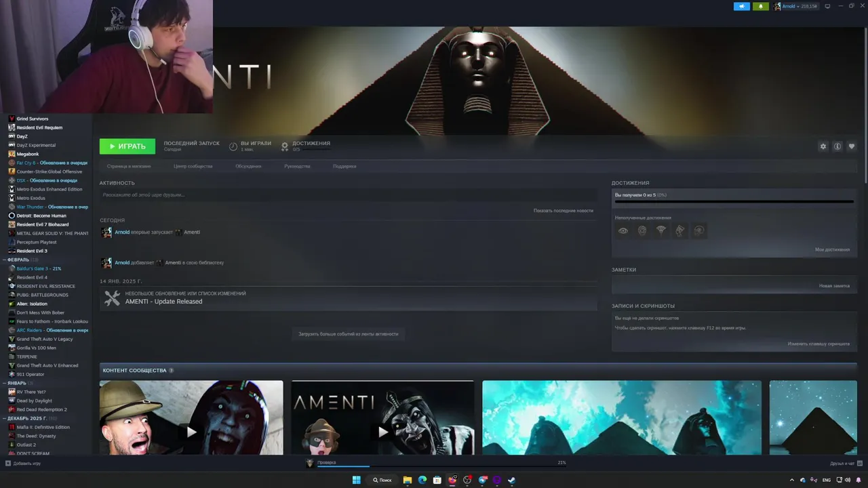The width and height of the screenshot is (868, 488).
Task: Click the Big Picture mode monitor icon
Action: point(827,6)
